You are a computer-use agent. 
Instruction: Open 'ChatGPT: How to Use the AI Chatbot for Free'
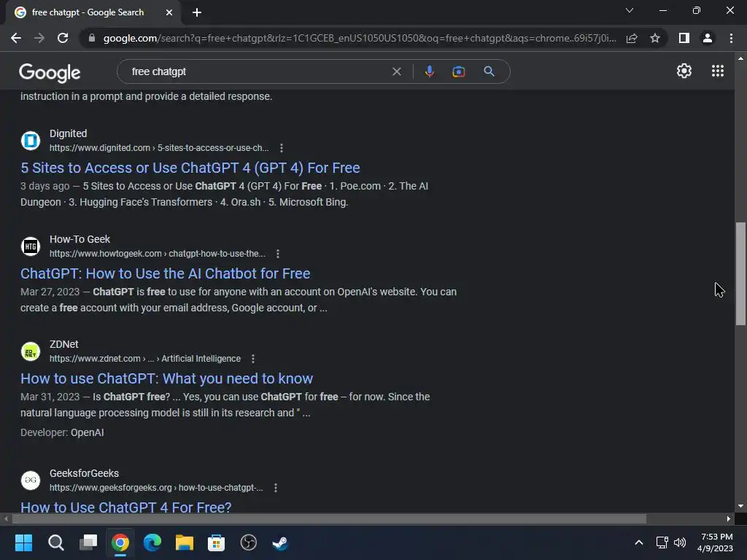pos(166,273)
